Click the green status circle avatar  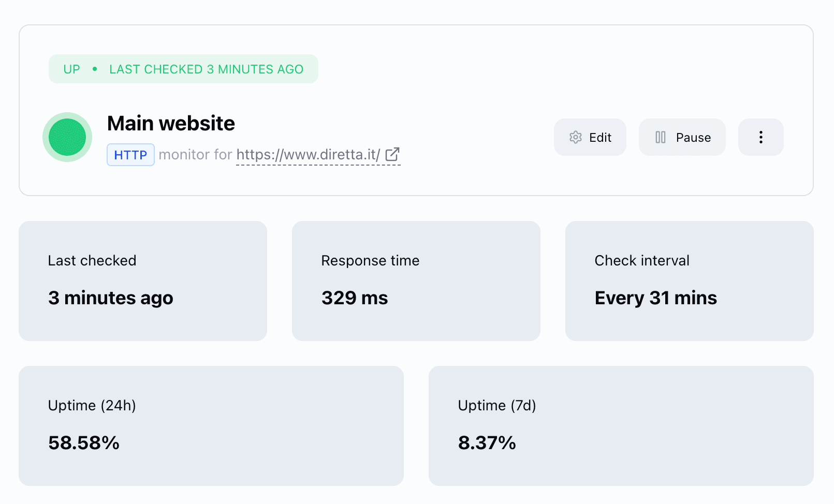(67, 137)
